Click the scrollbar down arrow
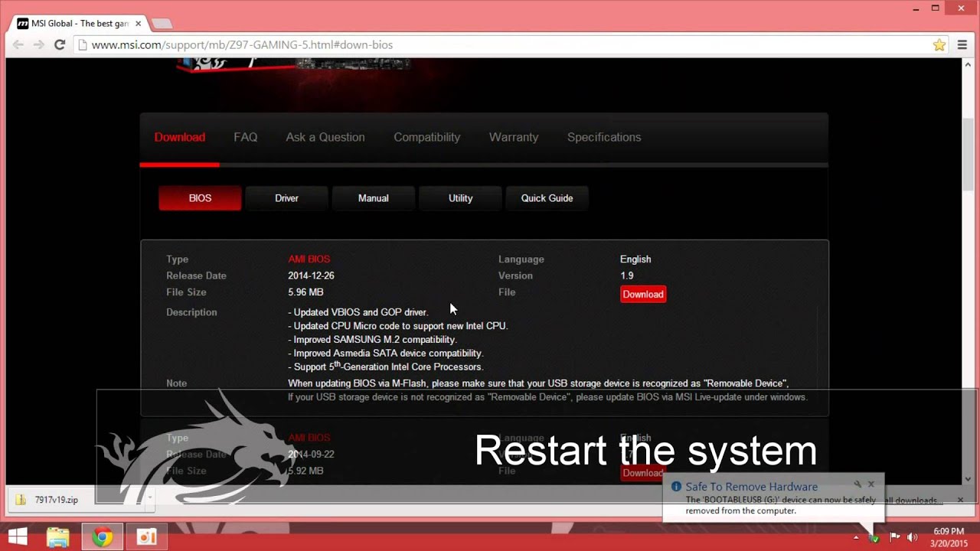The image size is (980, 551). tap(968, 479)
